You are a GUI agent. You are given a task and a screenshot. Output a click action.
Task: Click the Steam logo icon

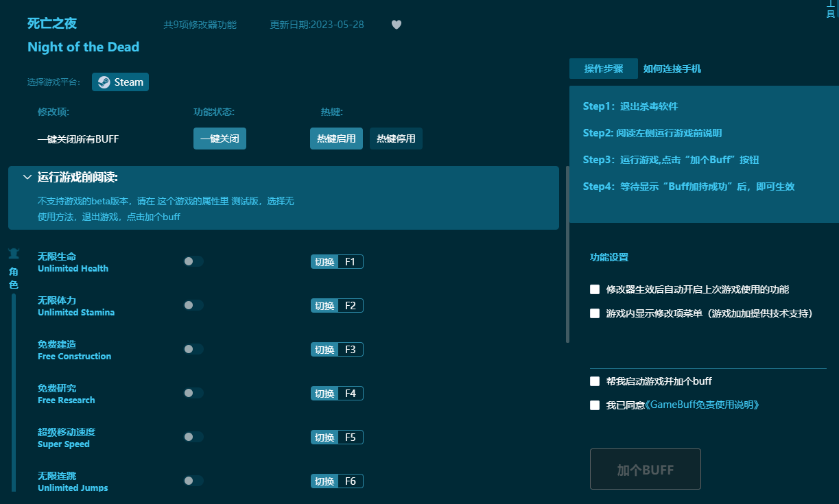pos(104,82)
